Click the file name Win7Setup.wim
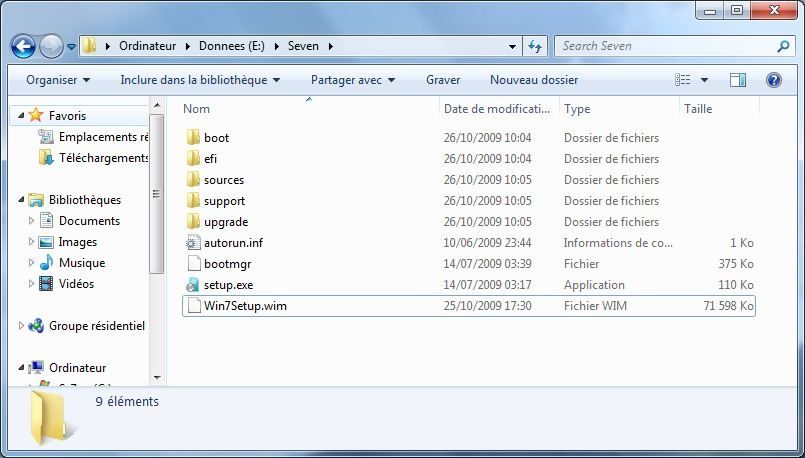This screenshot has width=805, height=458. click(x=245, y=306)
